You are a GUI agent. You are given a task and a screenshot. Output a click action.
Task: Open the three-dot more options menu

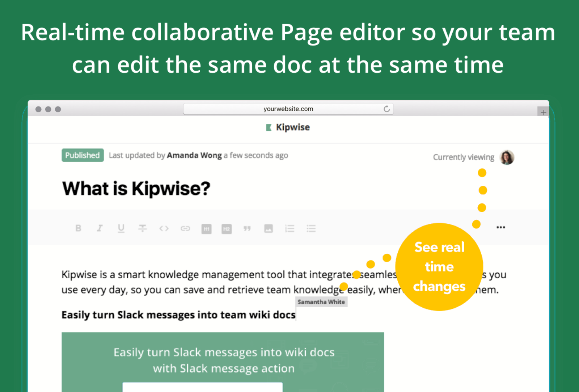click(x=501, y=227)
